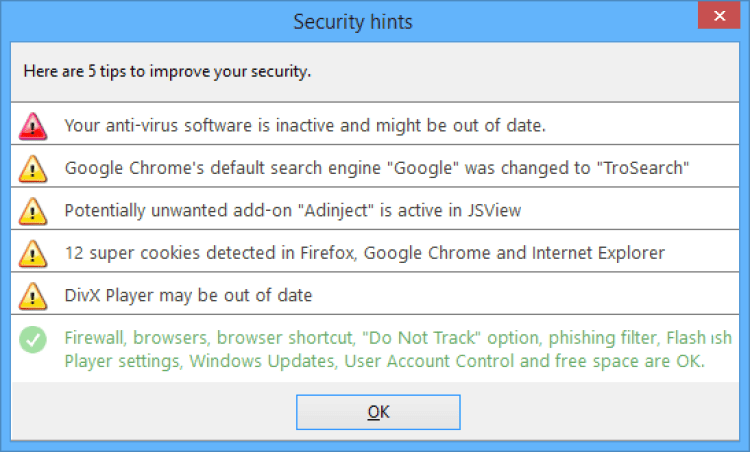Viewport: 750px width, 452px height.
Task: Click the red anti-virus warning icon
Action: 33,126
